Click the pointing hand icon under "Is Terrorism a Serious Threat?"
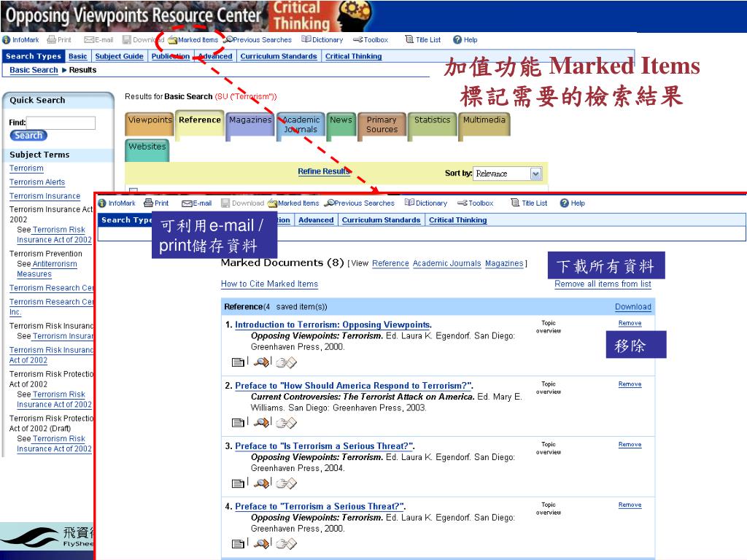This screenshot has height=560, width=747. point(286,483)
